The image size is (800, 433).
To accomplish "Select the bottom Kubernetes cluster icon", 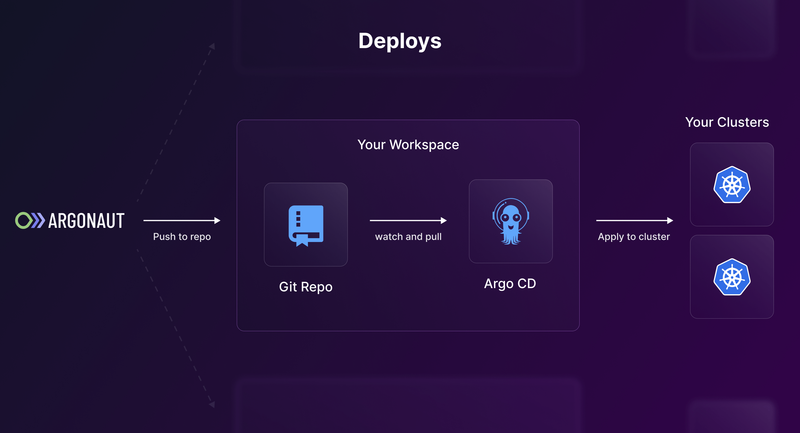I will (731, 276).
